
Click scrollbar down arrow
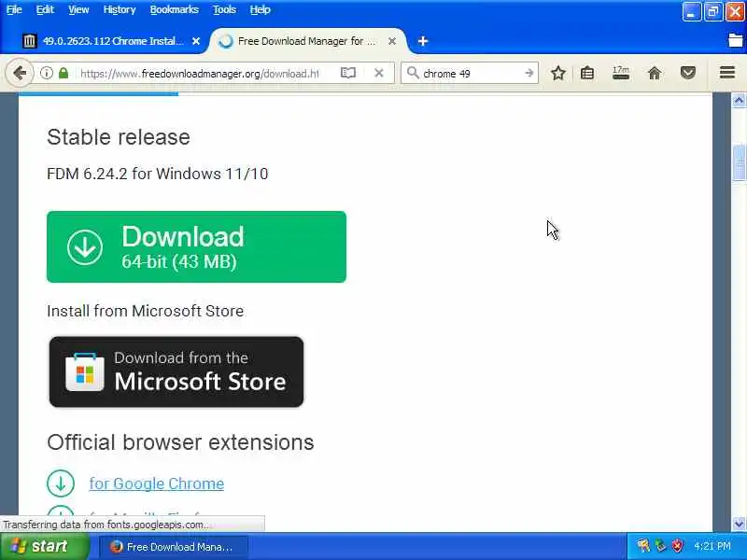(x=739, y=524)
